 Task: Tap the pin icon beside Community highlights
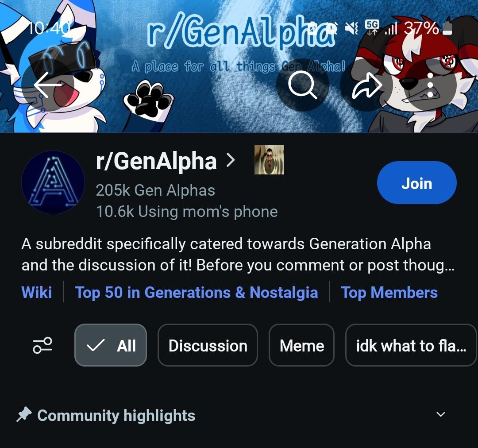24,414
